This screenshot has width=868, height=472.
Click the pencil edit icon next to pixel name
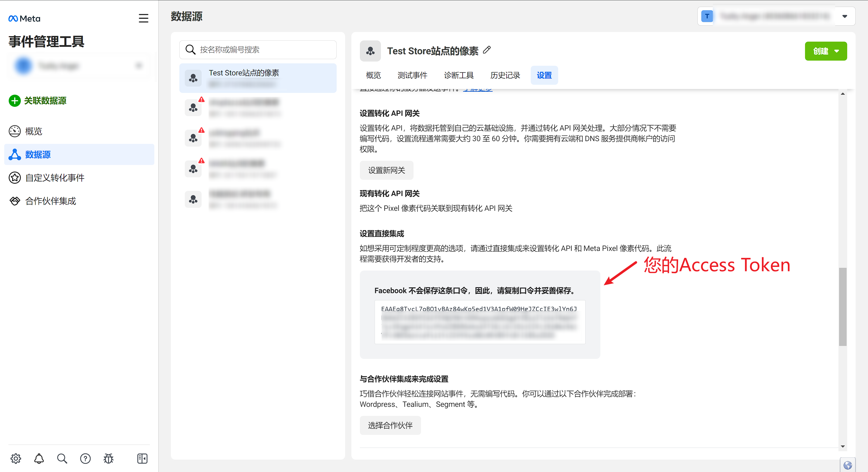click(487, 50)
